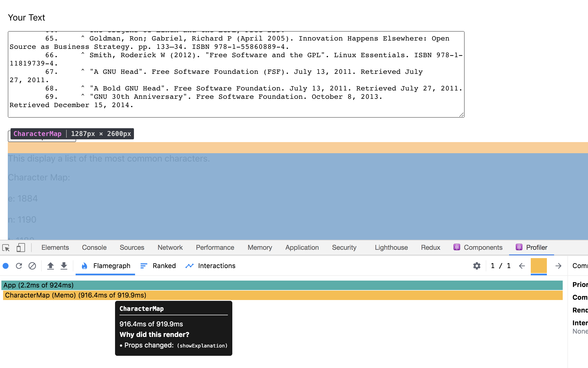The height and width of the screenshot is (368, 588).
Task: Select the App bar in flamegraph
Action: click(x=282, y=285)
